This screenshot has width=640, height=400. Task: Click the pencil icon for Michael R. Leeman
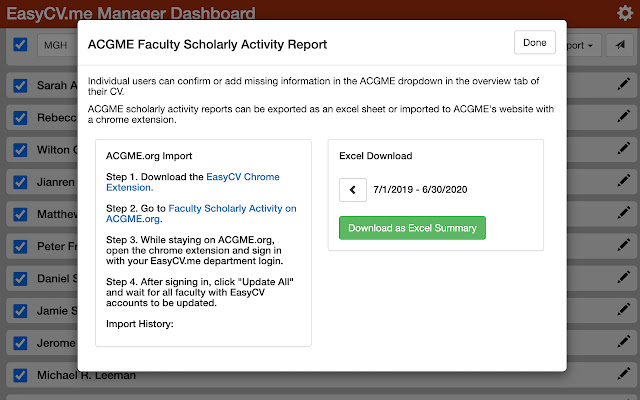pos(623,374)
